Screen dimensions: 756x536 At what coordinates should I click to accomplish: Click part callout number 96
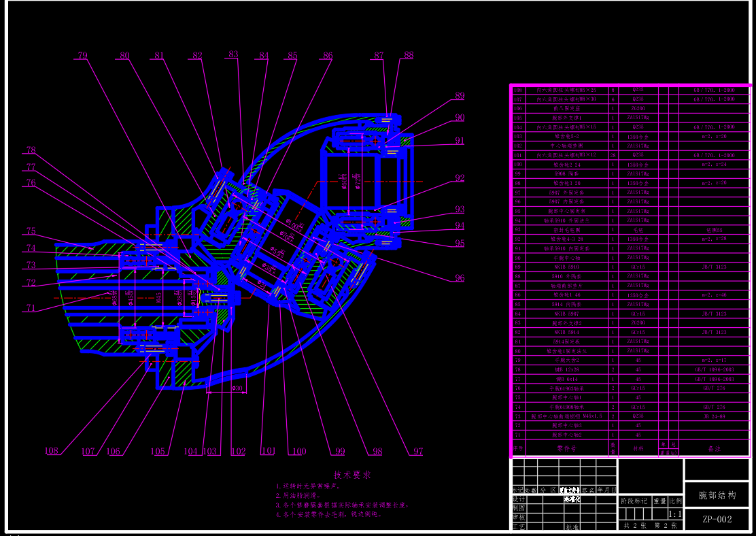point(460,278)
